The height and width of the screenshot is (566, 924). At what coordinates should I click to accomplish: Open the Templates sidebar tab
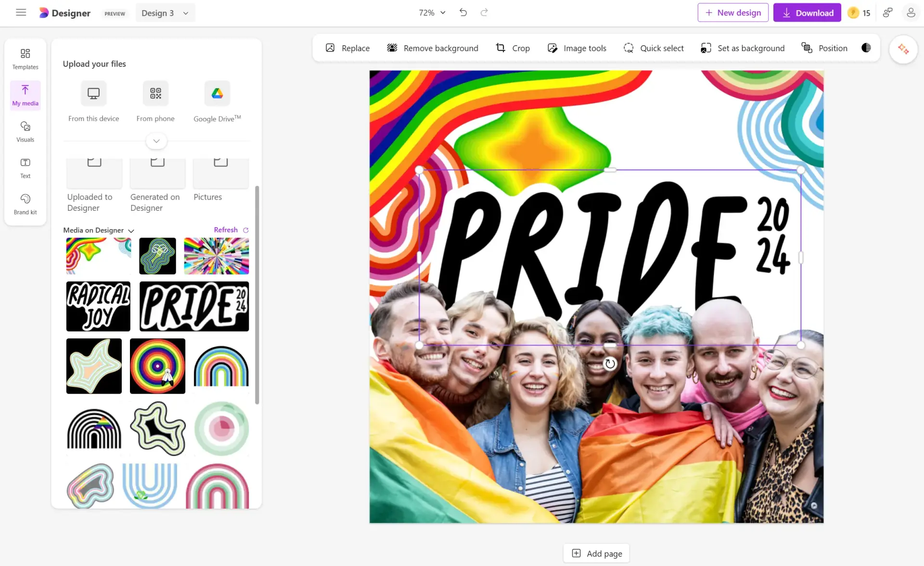click(25, 59)
